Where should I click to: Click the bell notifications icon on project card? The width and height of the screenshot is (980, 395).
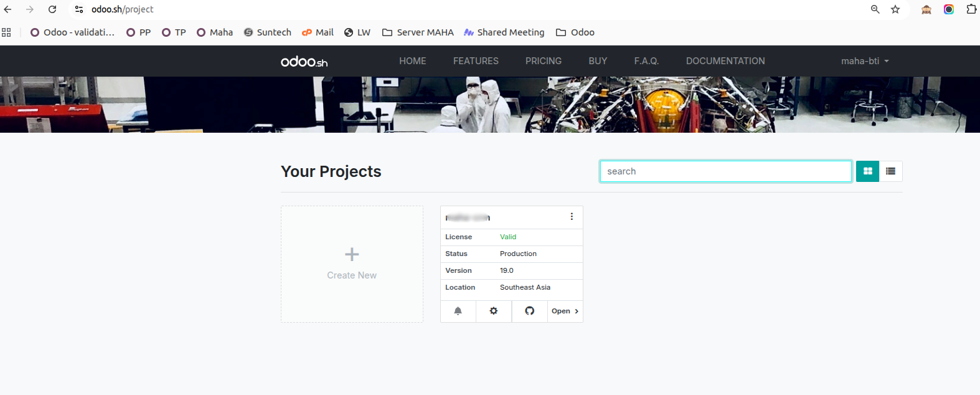[x=458, y=311]
